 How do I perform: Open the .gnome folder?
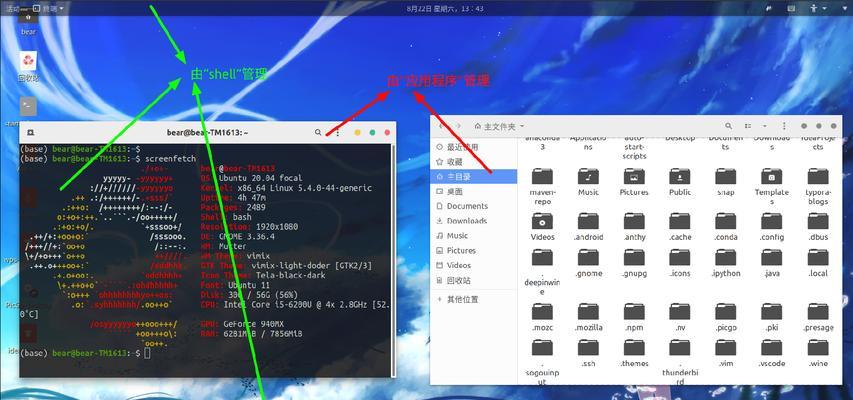pos(588,263)
